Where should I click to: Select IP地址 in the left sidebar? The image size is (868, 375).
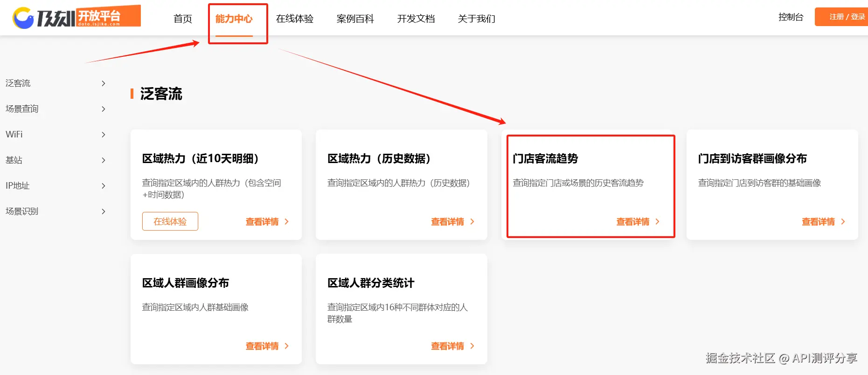click(x=18, y=186)
